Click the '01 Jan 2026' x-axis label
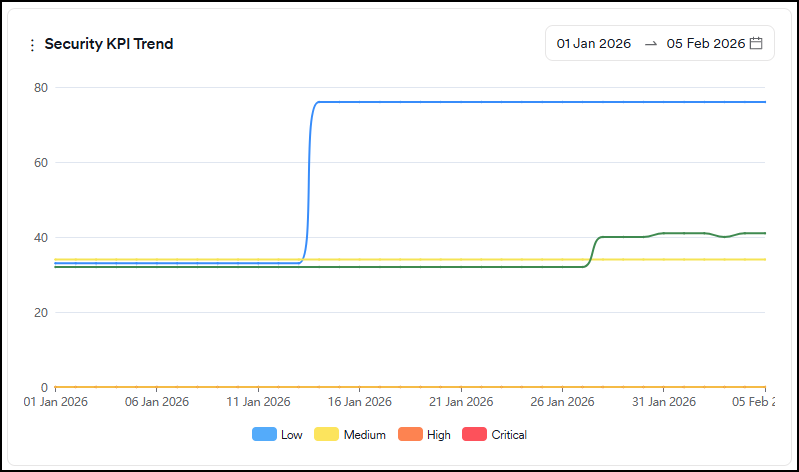Image resolution: width=799 pixels, height=472 pixels. [x=56, y=402]
